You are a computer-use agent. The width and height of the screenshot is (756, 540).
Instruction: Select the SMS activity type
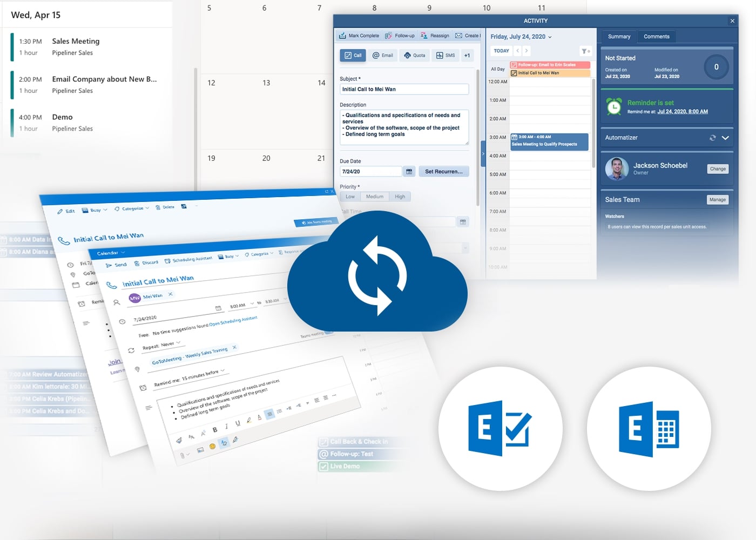(x=446, y=55)
